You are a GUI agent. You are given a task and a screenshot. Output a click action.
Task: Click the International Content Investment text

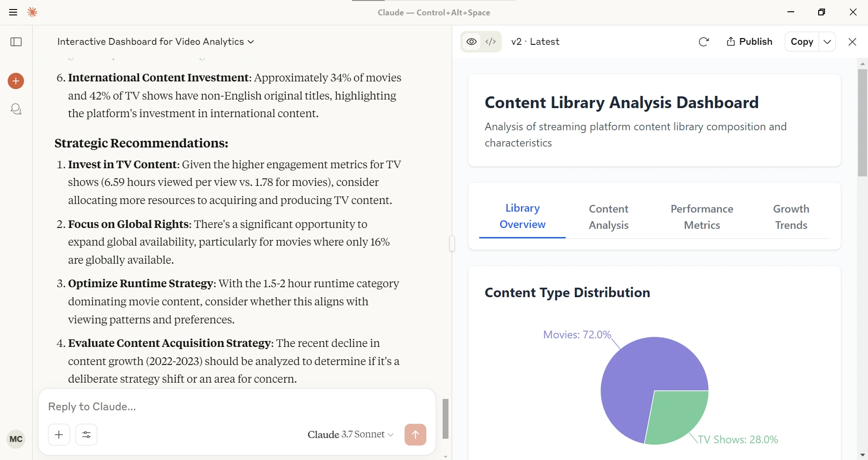click(x=159, y=78)
